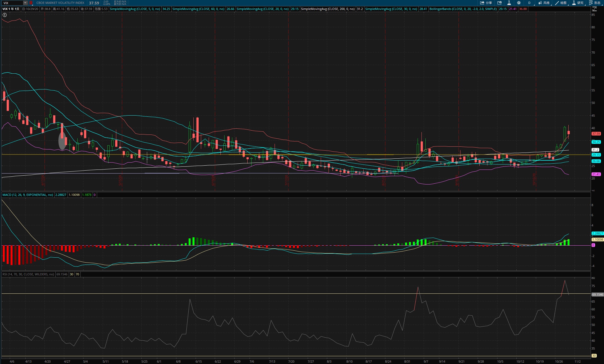Viewport: 604px width, 364px height.
Task: Click the 37.59 price bubble on axis
Action: pyautogui.click(x=596, y=134)
